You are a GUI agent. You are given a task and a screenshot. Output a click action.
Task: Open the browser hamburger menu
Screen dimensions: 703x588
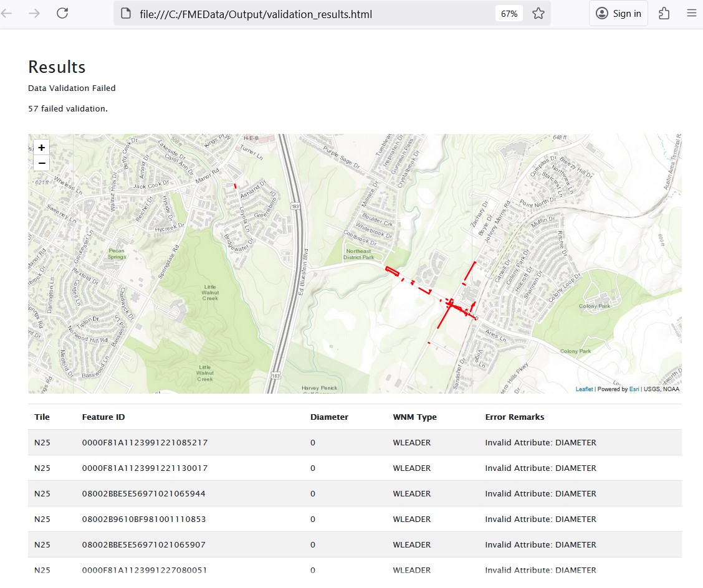[691, 13]
